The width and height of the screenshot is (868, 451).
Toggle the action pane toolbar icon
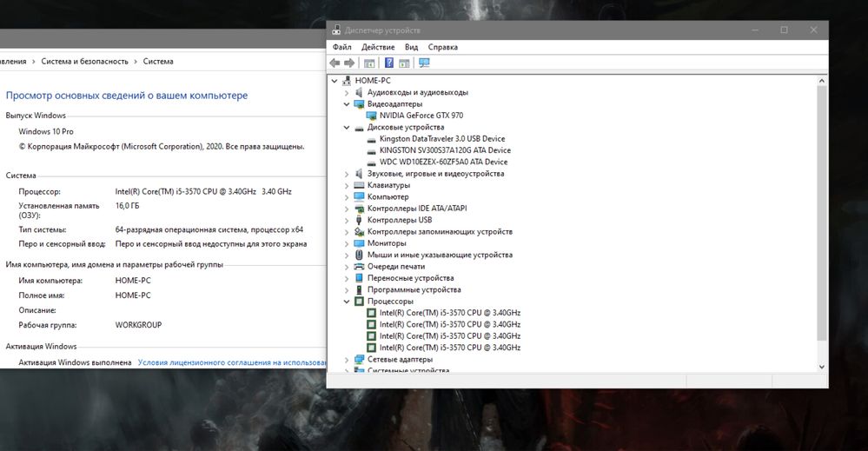[x=404, y=63]
